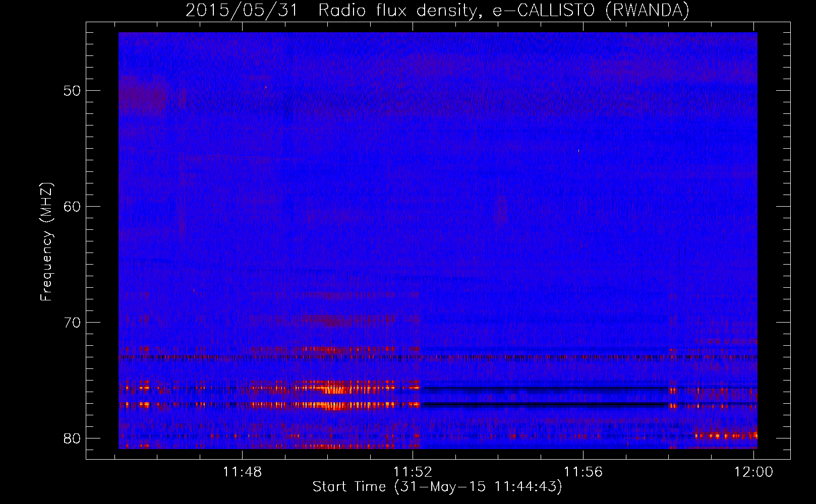The image size is (816, 504).
Task: Click the 11:48 time tick label
Action: (243, 472)
